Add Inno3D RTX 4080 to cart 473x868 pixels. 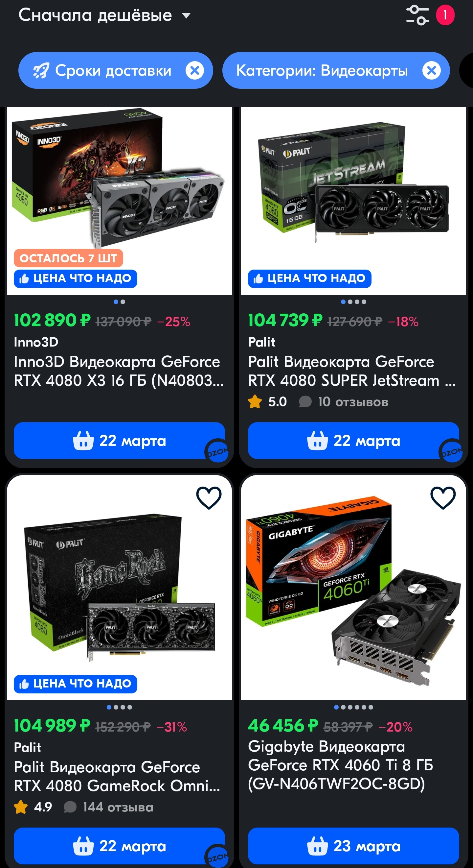pyautogui.click(x=119, y=440)
